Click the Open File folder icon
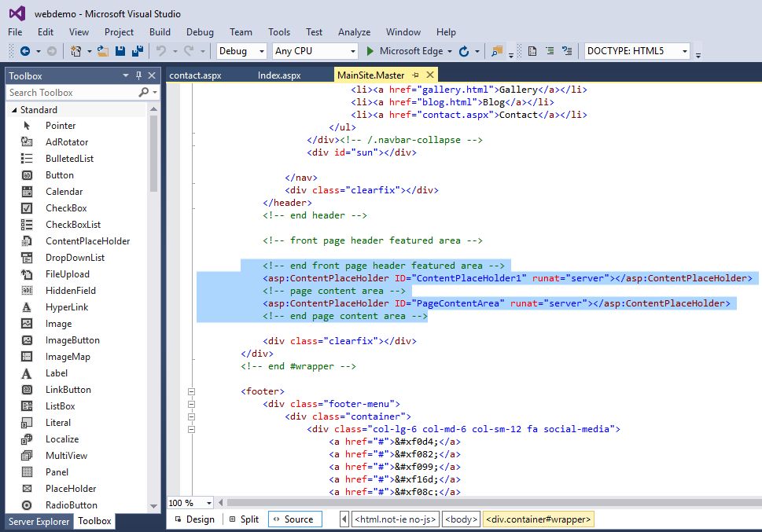Image resolution: width=762 pixels, height=532 pixels. click(x=102, y=51)
